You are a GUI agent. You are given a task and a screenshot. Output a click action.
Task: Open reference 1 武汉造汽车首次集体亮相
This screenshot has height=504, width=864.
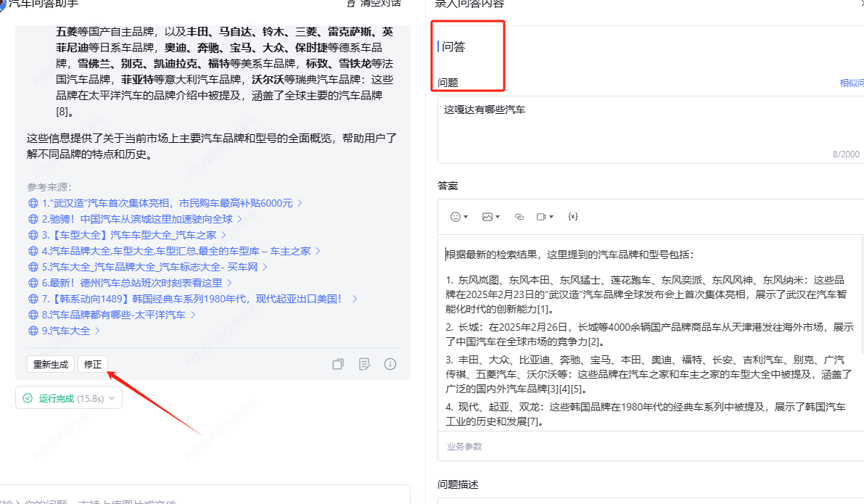(x=167, y=203)
